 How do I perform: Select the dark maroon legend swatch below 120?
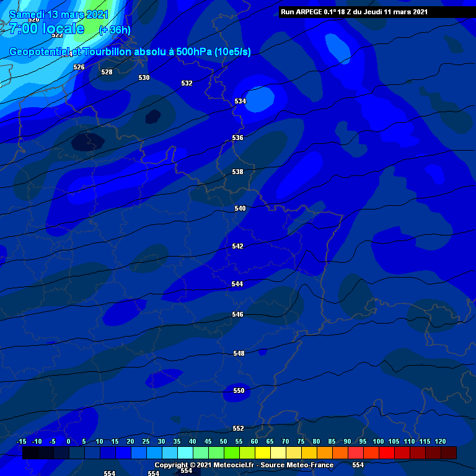pyautogui.click(x=447, y=453)
